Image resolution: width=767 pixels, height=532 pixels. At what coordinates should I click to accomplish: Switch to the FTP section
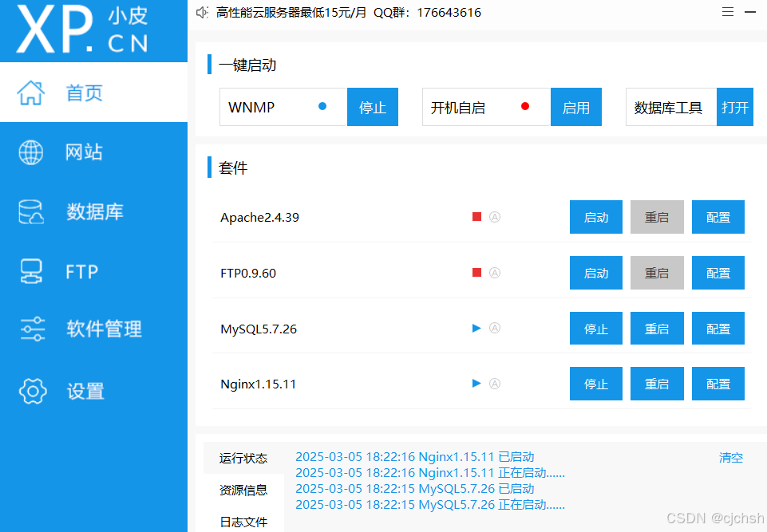pos(93,271)
